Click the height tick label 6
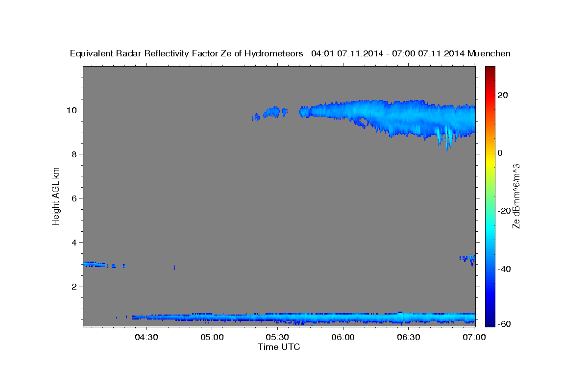588x392 pixels. click(x=74, y=198)
